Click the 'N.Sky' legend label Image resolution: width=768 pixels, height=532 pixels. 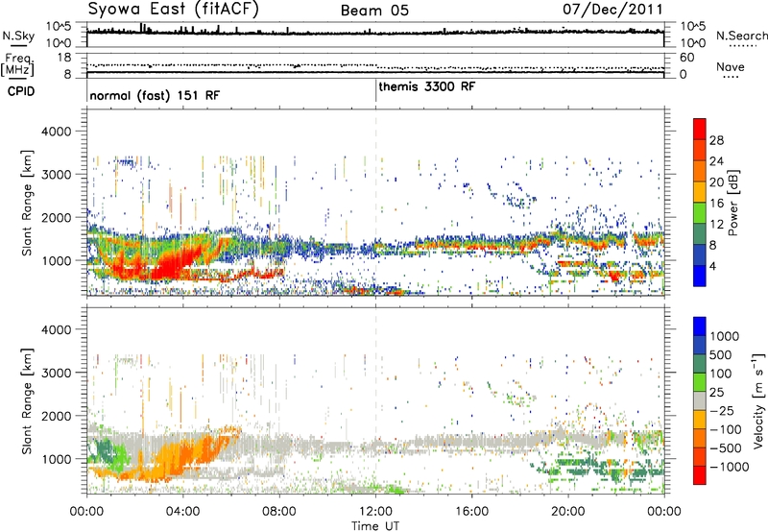(x=18, y=36)
